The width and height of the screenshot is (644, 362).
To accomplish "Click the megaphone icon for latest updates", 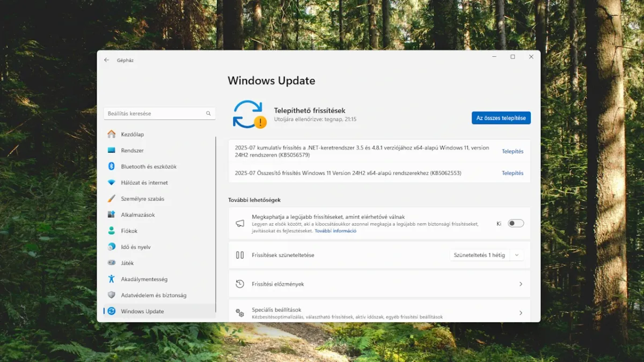I will [240, 224].
